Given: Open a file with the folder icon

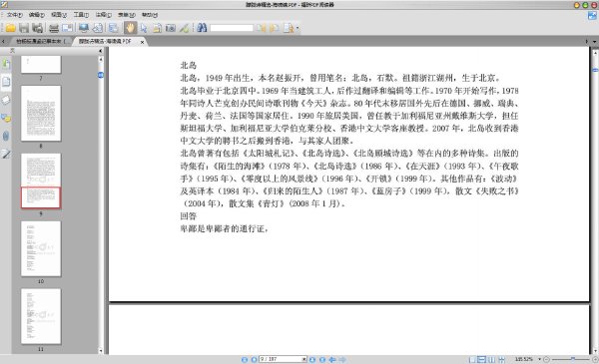Looking at the screenshot, I should pyautogui.click(x=10, y=28).
